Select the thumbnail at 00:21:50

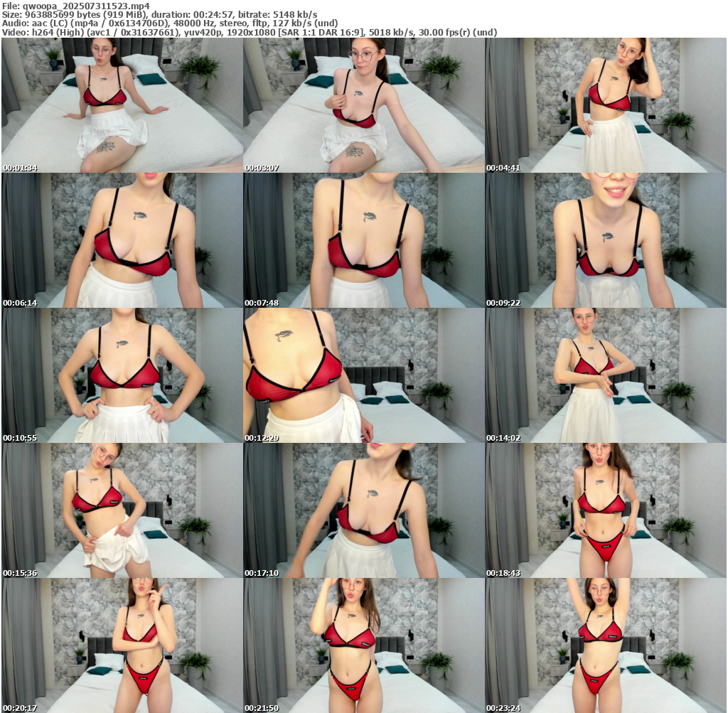[363, 645]
